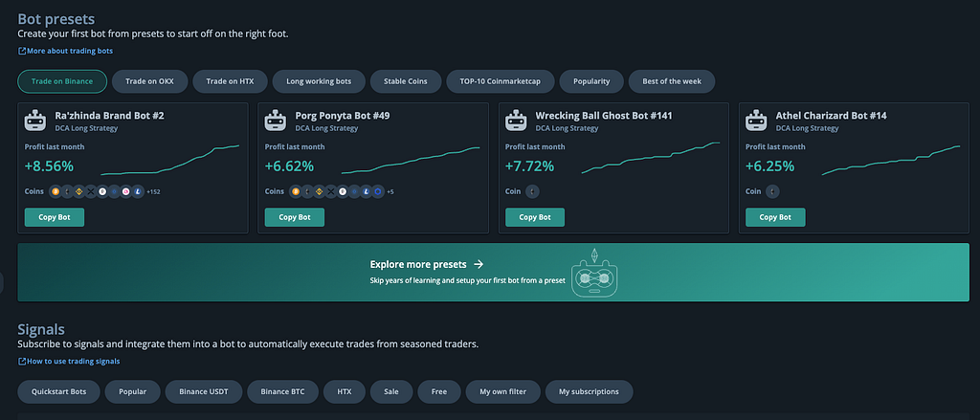
Task: Select the Best of the week filter
Action: click(671, 81)
